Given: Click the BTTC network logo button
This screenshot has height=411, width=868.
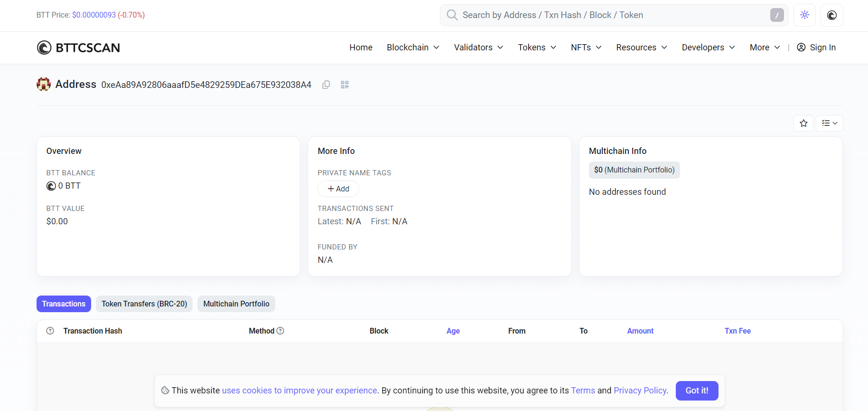Looking at the screenshot, I should [x=831, y=15].
